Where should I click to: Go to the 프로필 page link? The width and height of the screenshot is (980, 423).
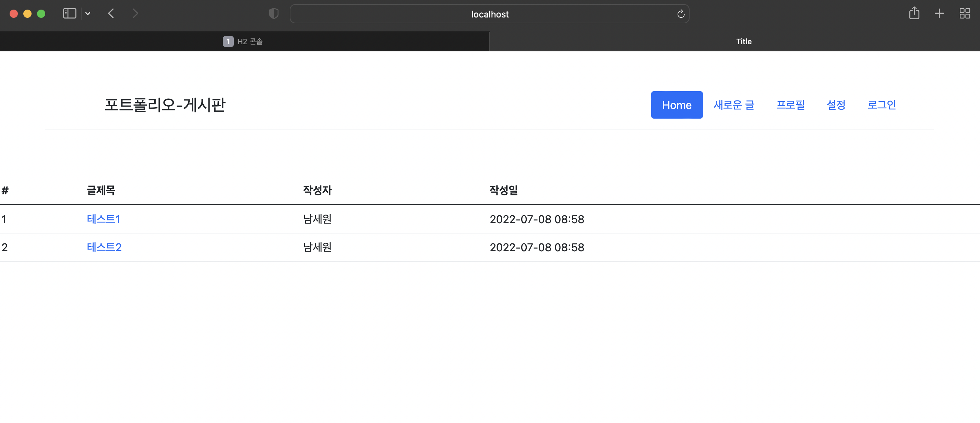click(790, 105)
